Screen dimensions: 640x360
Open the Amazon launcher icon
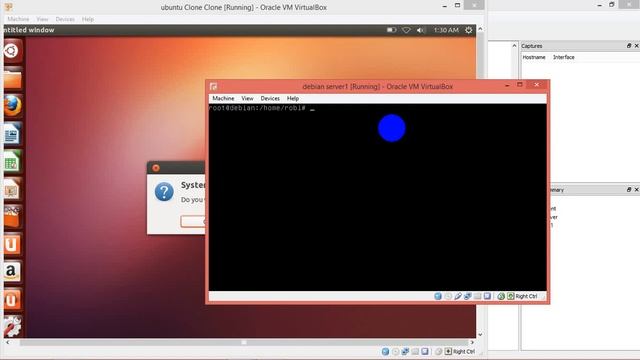[12, 271]
